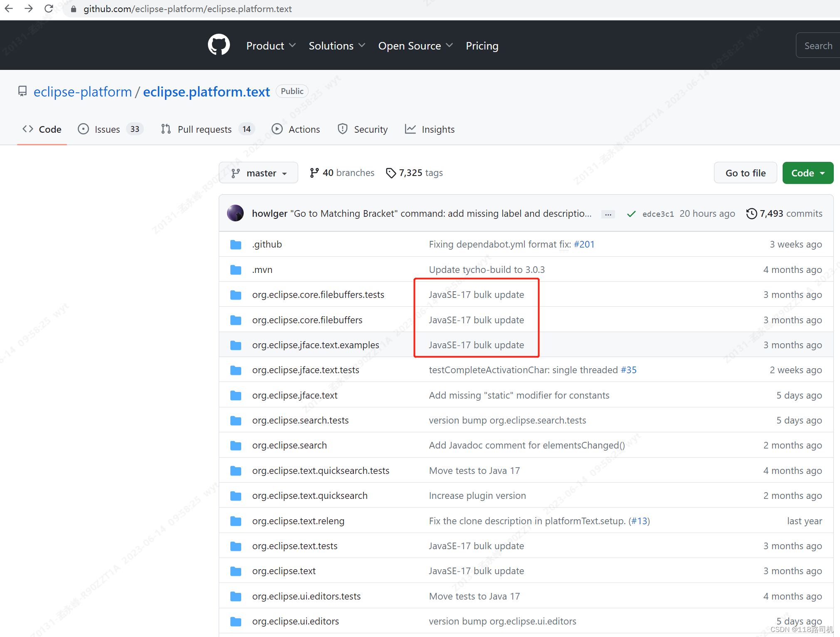This screenshot has height=637, width=840.
Task: Click 'Add Javadoc comment for elementsChanged()' message
Action: (527, 445)
